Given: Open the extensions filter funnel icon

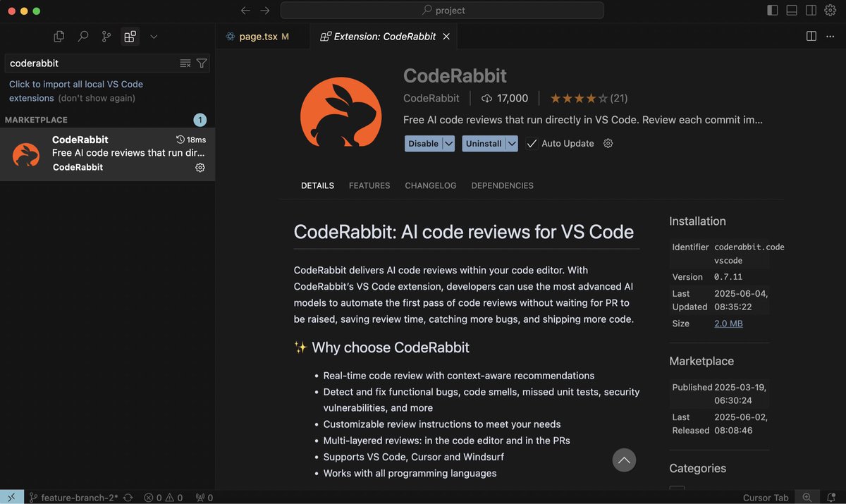Looking at the screenshot, I should click(202, 63).
